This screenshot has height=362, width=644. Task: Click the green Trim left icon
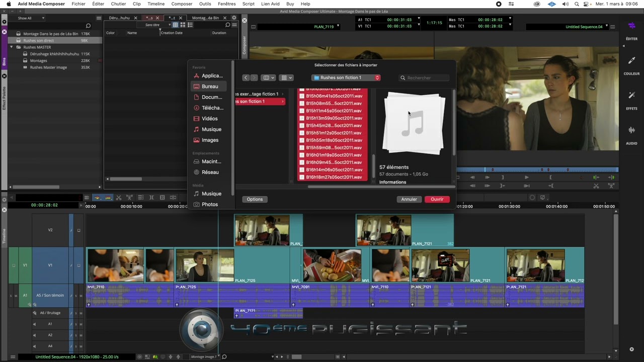pyautogui.click(x=596, y=177)
